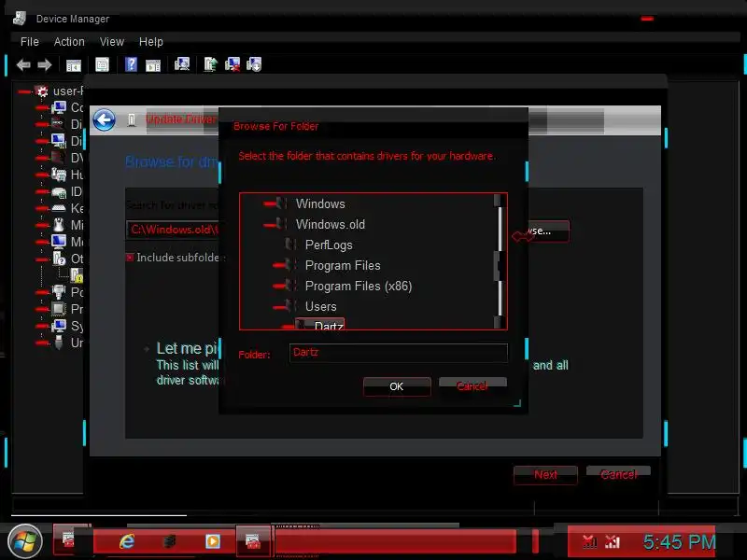Click Uninstall device toolbar icon with red X
This screenshot has width=747, height=560.
[233, 64]
